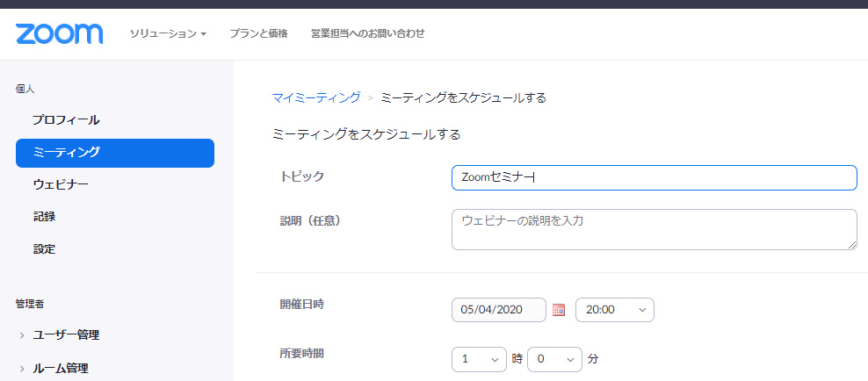This screenshot has height=381, width=868.
Task: Open 記録 in the sidebar
Action: 45,216
